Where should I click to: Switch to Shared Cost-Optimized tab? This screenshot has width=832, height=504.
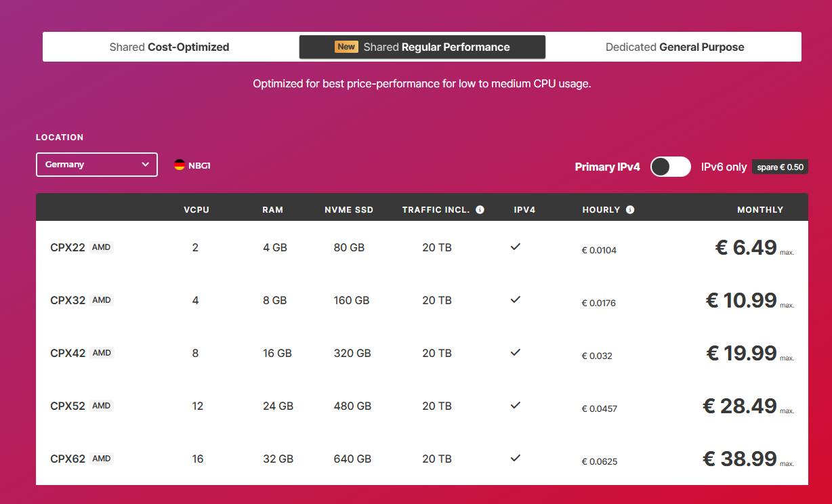click(169, 47)
